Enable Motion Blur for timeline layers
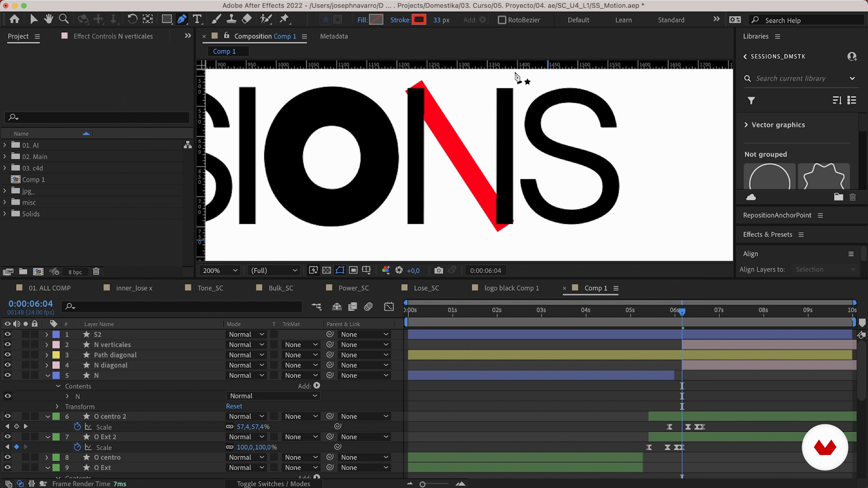 tap(368, 307)
